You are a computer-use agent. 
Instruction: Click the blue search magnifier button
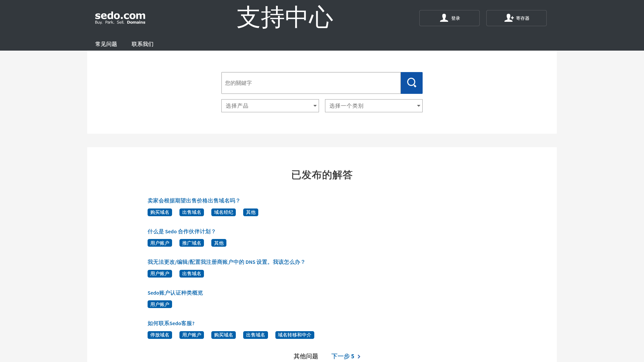coord(412,83)
